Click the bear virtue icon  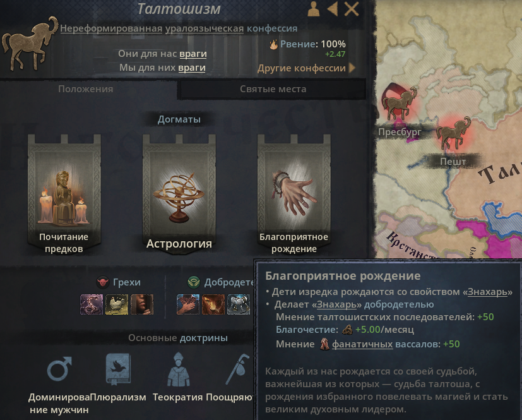coord(213,304)
